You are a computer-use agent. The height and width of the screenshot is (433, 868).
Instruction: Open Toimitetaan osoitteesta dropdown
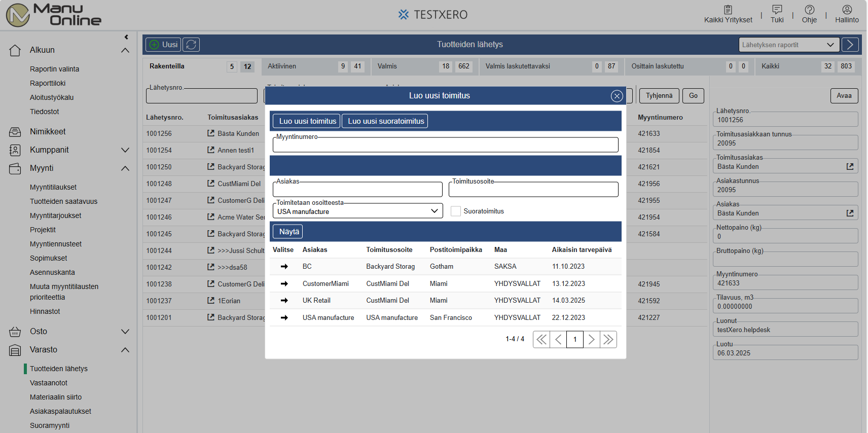click(358, 211)
